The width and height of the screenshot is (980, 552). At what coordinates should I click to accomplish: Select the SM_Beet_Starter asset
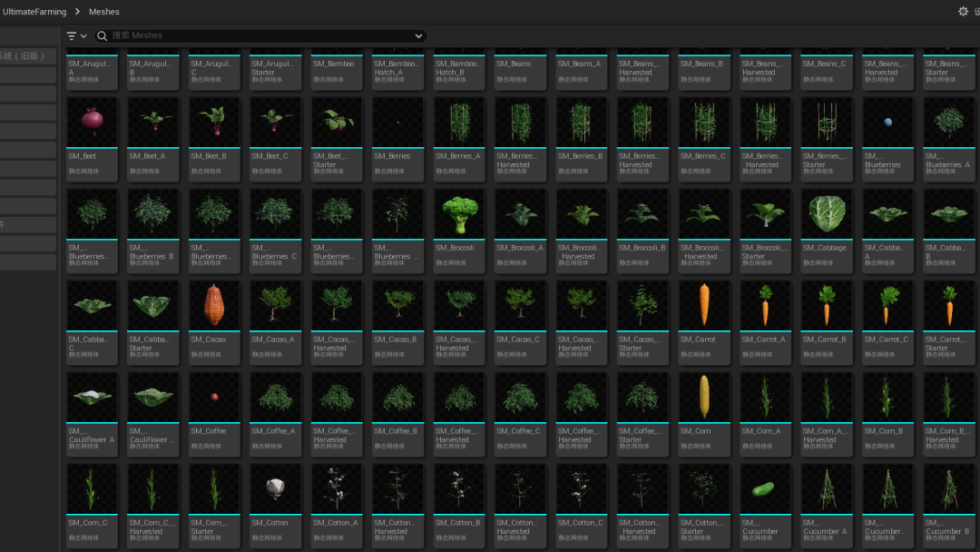[x=337, y=139]
